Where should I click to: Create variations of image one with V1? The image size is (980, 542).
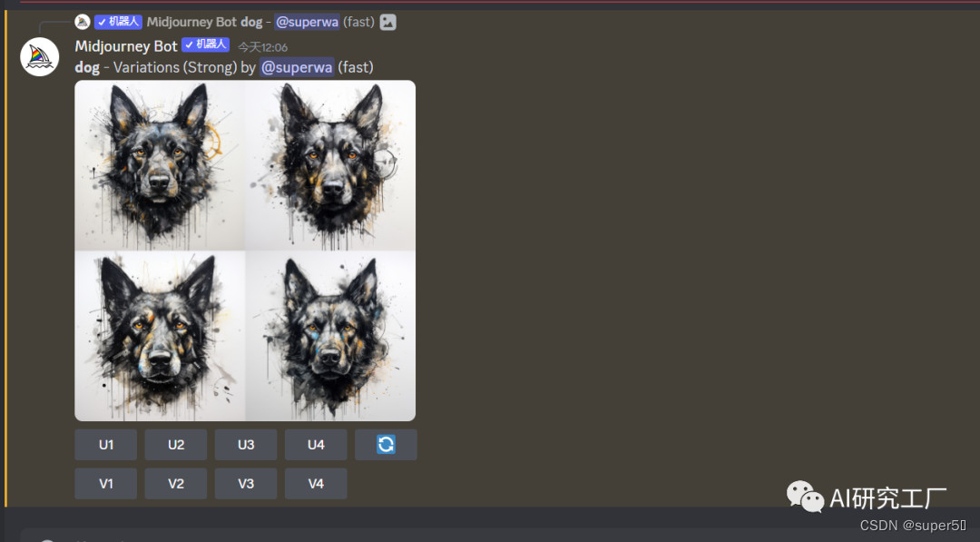pyautogui.click(x=105, y=483)
